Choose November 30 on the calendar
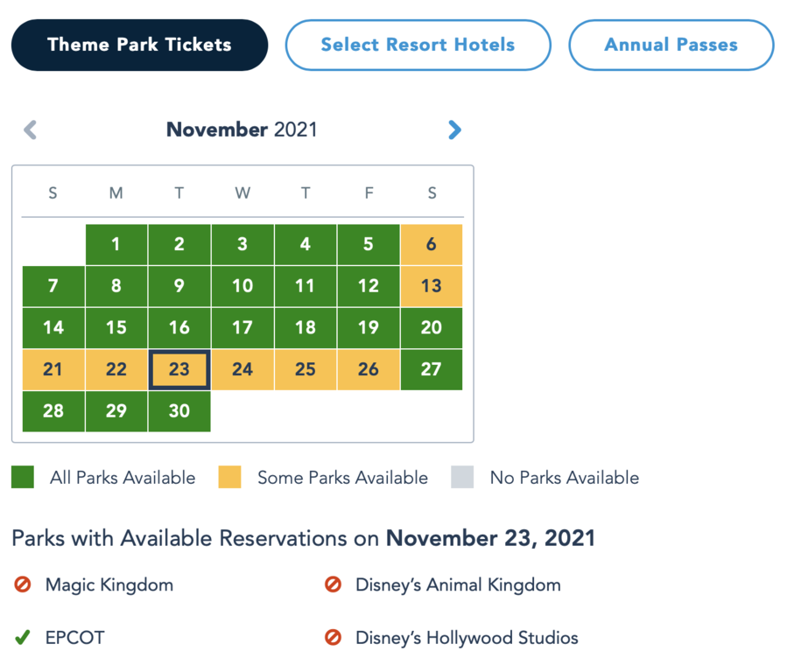 click(x=179, y=411)
